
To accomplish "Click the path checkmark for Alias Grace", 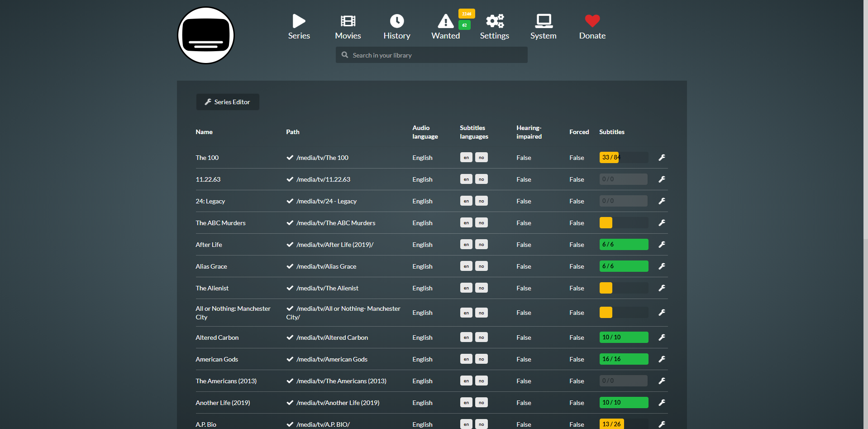I will (290, 266).
